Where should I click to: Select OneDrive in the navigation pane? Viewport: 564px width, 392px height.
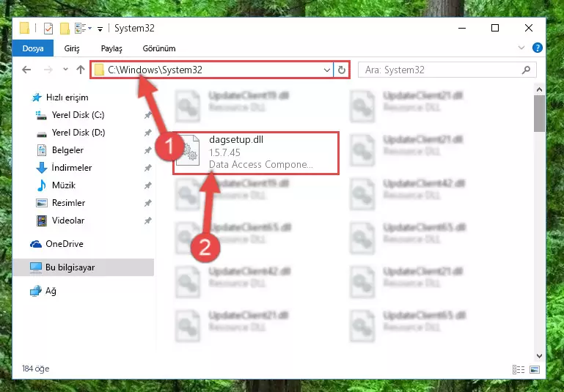pyautogui.click(x=65, y=244)
